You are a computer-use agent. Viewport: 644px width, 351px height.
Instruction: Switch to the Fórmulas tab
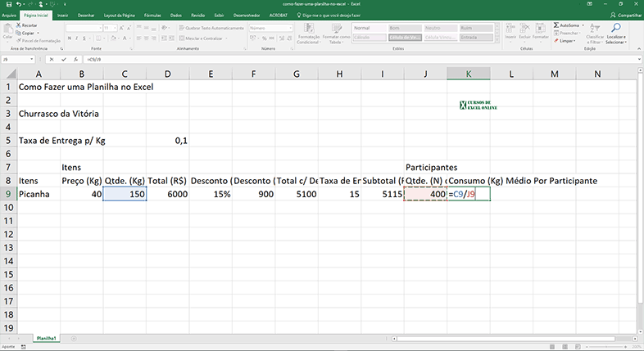tap(152, 16)
